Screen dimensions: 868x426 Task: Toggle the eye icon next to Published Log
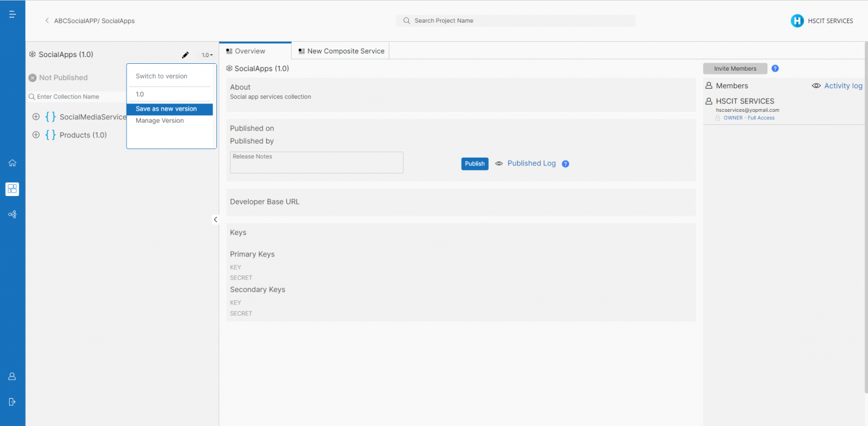[499, 163]
